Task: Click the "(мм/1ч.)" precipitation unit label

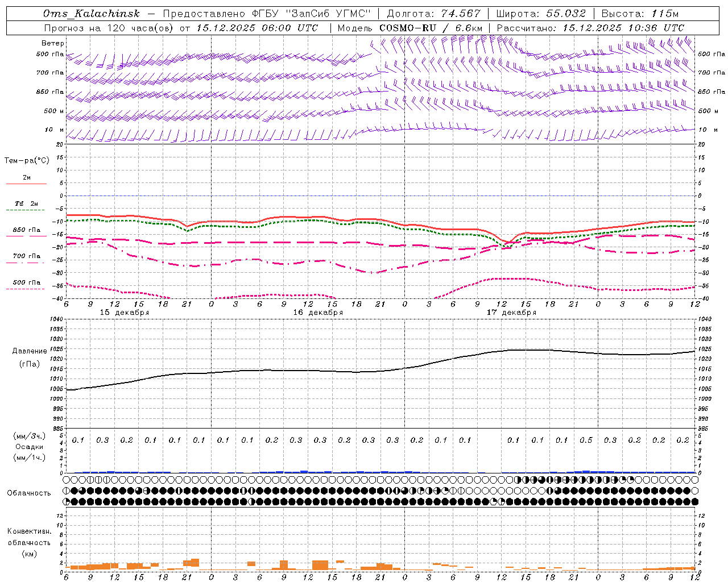Action: 30,457
